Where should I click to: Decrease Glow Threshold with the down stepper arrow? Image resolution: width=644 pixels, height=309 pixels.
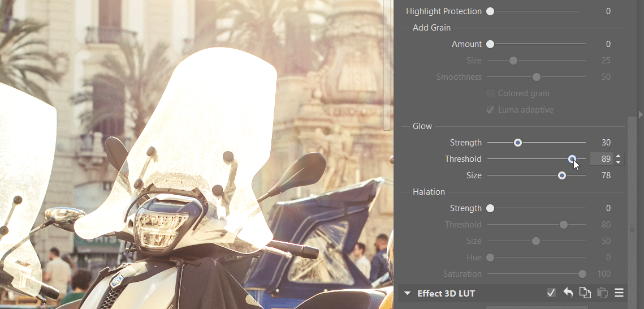coord(619,162)
